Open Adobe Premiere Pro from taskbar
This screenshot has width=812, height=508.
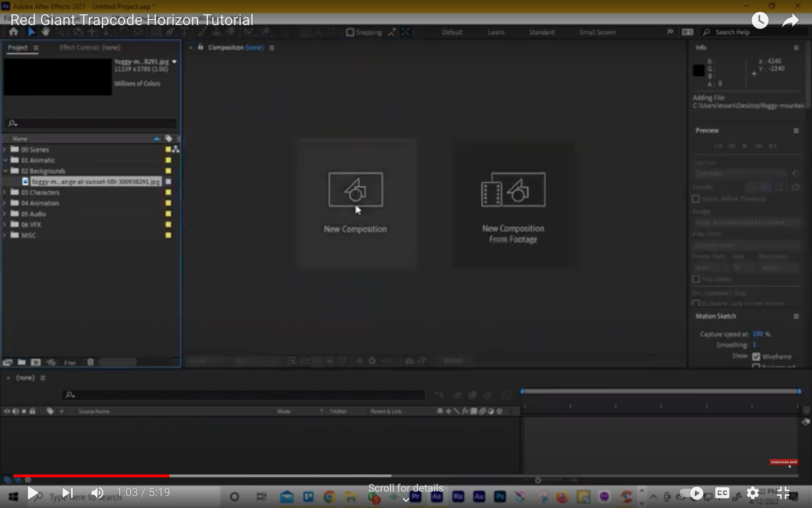[x=416, y=496]
